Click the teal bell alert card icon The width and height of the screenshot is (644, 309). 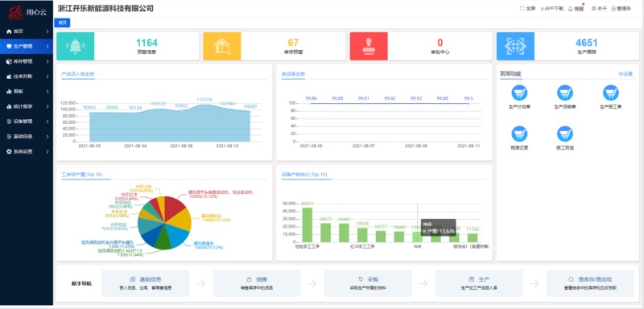coord(75,47)
